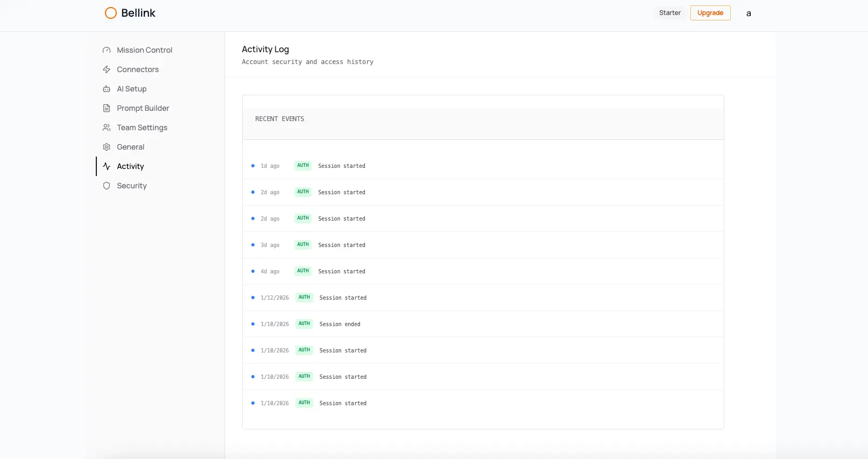This screenshot has height=459, width=868.
Task: Select Activity in the sidebar
Action: [x=130, y=166]
